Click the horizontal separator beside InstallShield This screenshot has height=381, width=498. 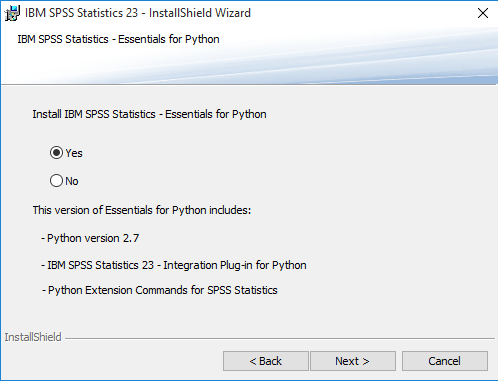pyautogui.click(x=280, y=339)
